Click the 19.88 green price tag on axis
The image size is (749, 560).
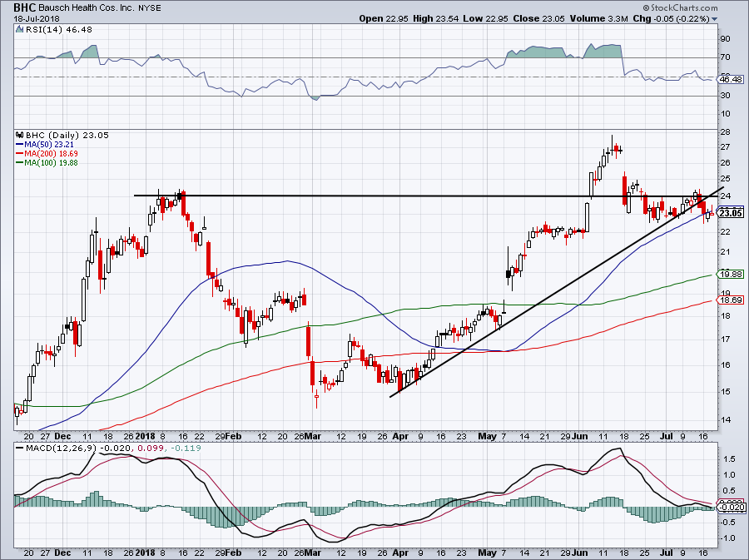[731, 274]
